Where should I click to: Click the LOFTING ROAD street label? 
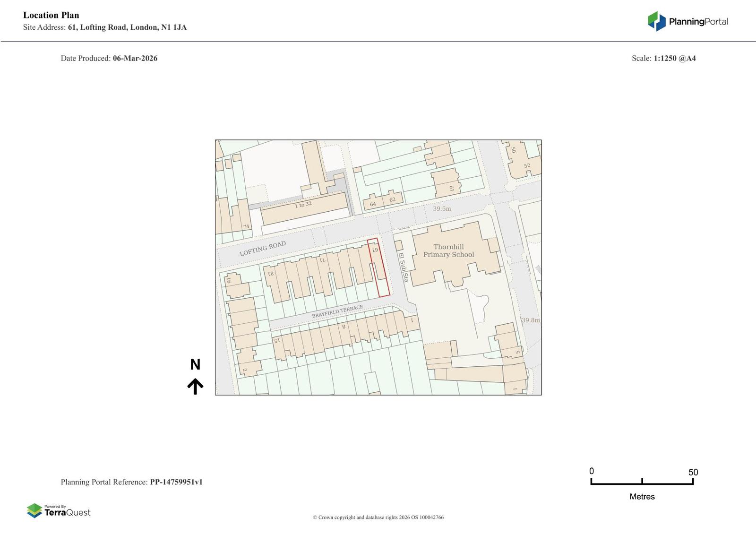262,249
